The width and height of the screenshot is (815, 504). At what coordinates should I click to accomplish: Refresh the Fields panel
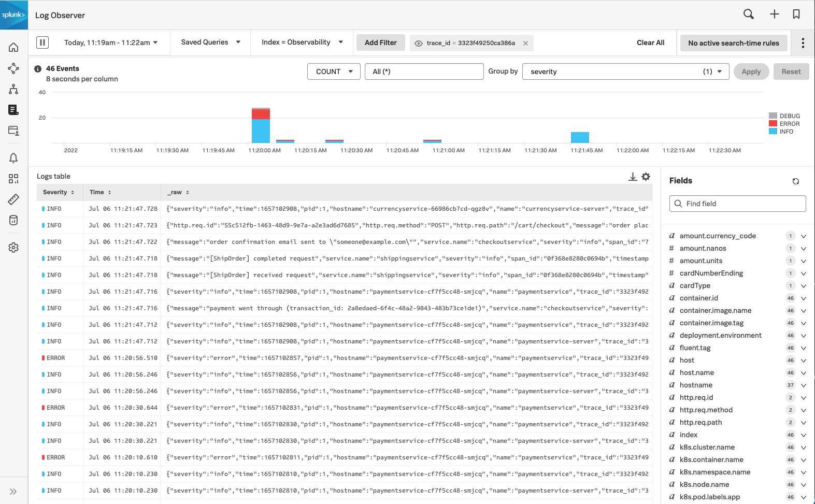(796, 181)
